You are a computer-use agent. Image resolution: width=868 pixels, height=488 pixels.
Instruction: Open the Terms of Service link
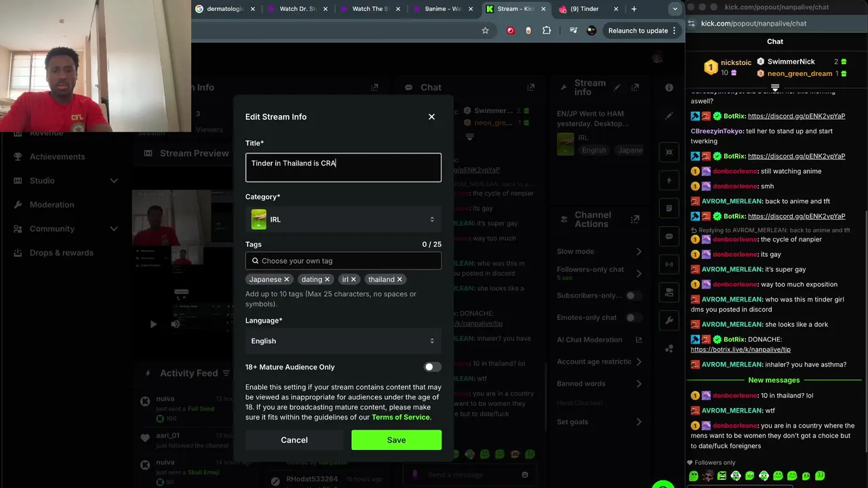click(401, 417)
